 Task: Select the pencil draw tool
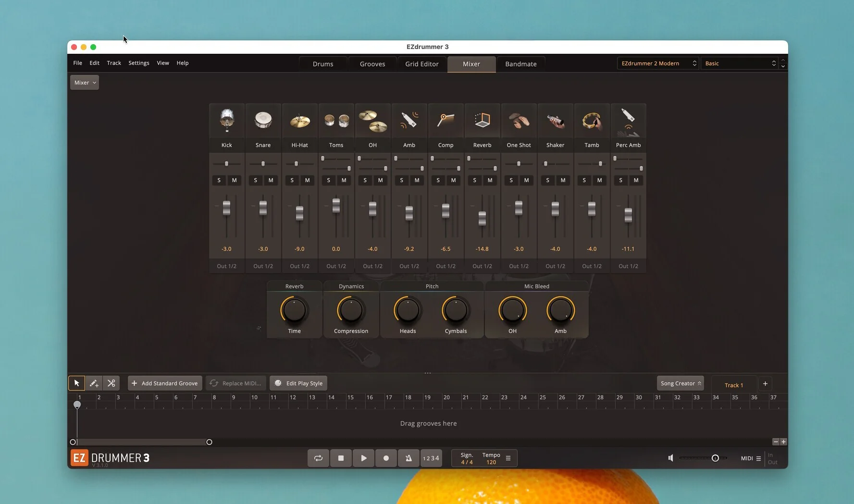[x=94, y=383]
